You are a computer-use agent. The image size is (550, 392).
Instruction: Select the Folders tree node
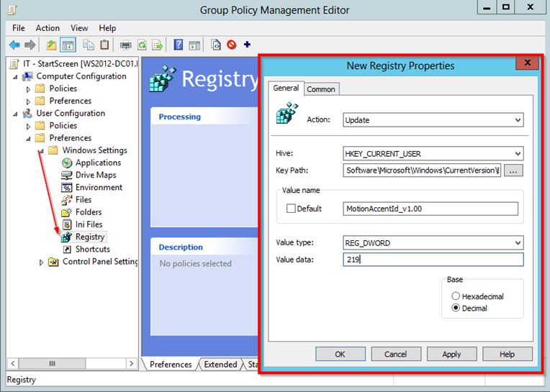tap(89, 212)
